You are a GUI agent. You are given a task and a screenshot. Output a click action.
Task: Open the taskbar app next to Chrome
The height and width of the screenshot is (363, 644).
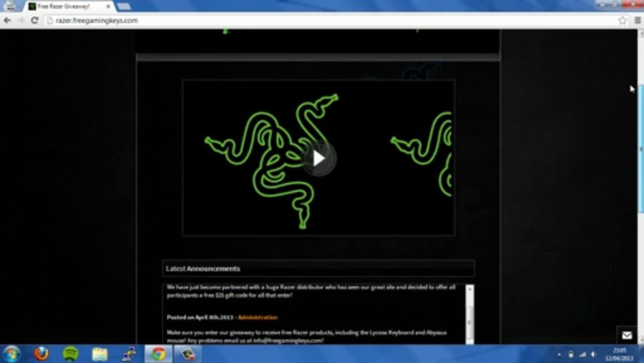(x=188, y=354)
